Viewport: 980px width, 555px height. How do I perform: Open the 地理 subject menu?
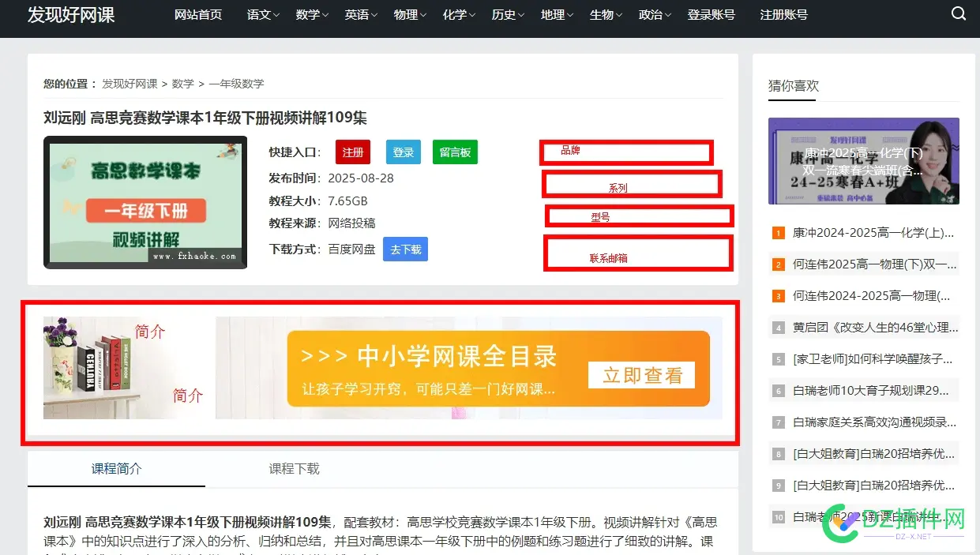(x=553, y=13)
